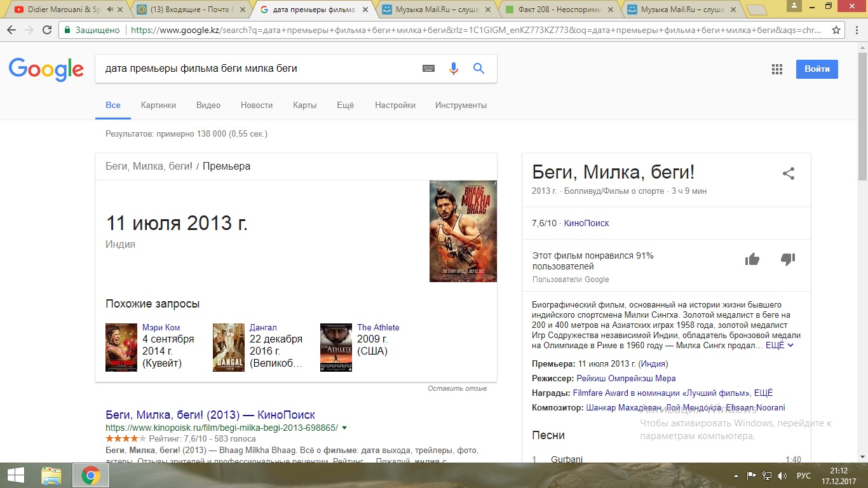The height and width of the screenshot is (488, 868).
Task: Open composer Шанкар Махадеван link
Action: [x=624, y=407]
